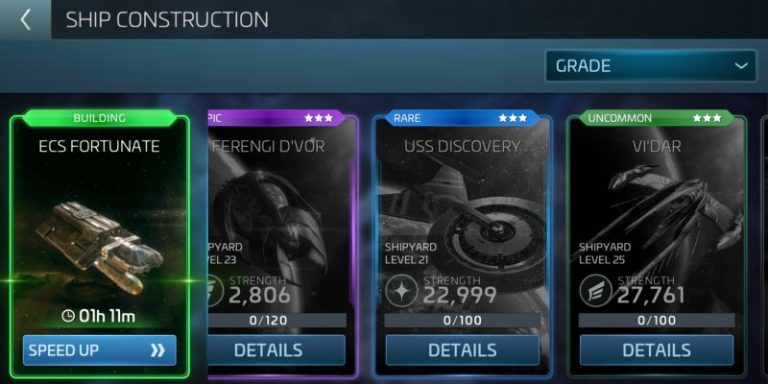Click the clock icon beside 01h 11m
Image resolution: width=768 pixels, height=384 pixels.
point(68,316)
